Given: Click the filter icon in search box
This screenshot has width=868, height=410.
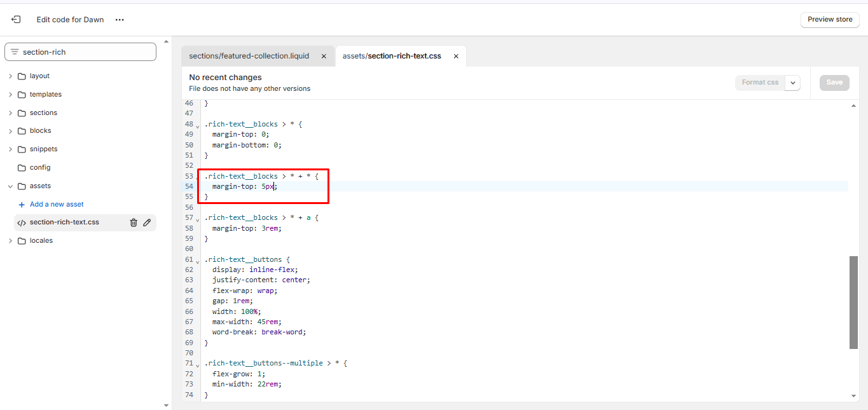Looking at the screenshot, I should point(14,52).
